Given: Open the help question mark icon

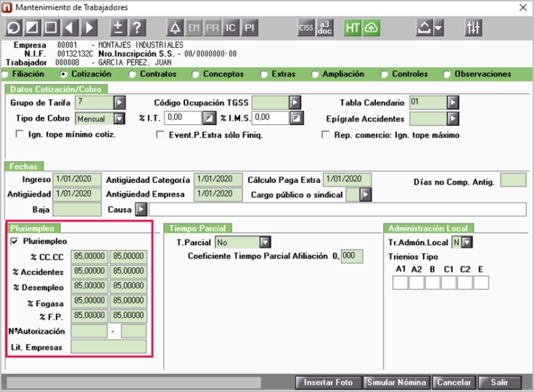Looking at the screenshot, I should pyautogui.click(x=136, y=28).
